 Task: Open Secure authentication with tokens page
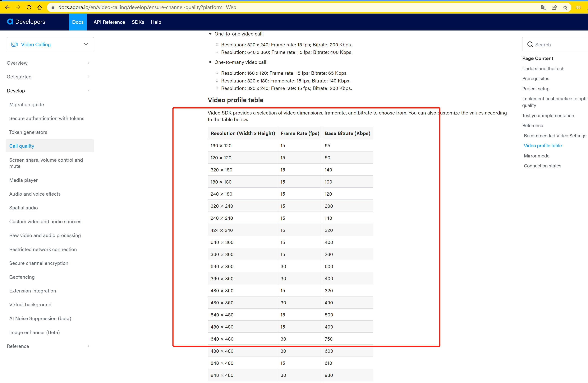pos(47,119)
